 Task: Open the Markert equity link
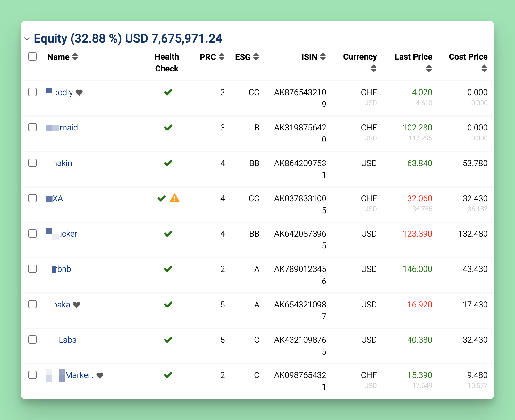pyautogui.click(x=79, y=375)
